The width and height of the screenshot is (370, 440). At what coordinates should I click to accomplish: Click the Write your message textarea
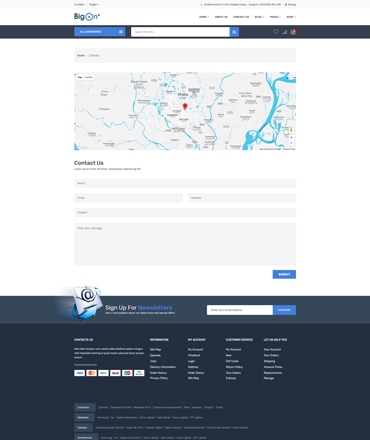[x=185, y=244]
